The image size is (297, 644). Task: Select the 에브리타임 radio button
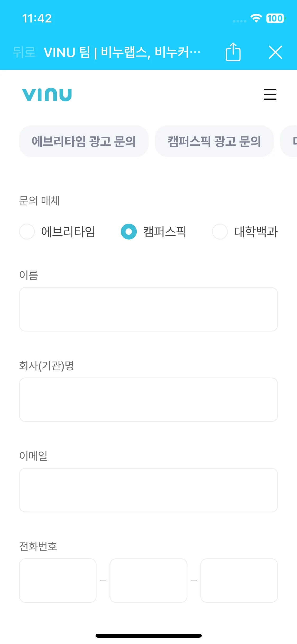[27, 232]
